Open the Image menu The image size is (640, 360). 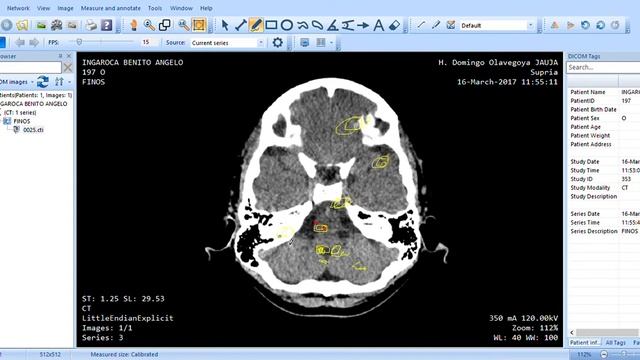pyautogui.click(x=65, y=8)
